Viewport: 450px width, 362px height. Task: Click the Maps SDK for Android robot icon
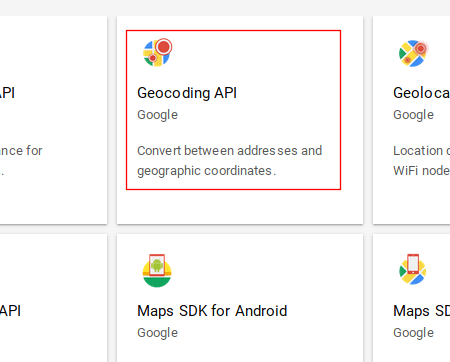tap(157, 271)
